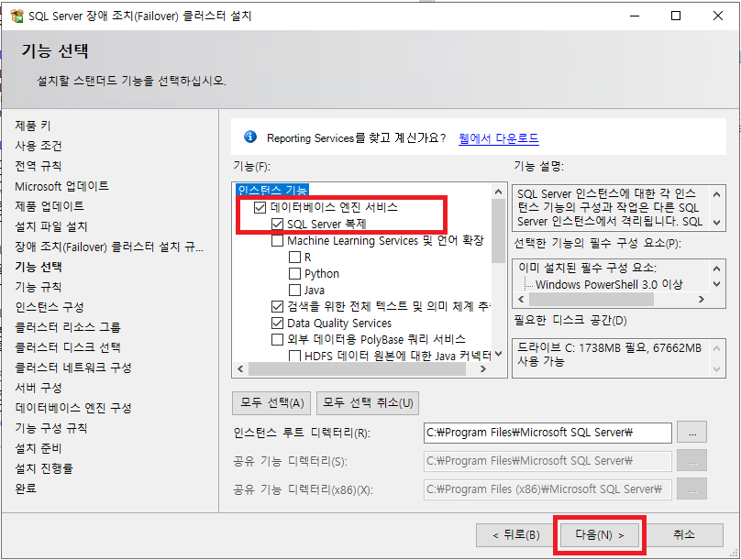The width and height of the screenshot is (741, 560).
Task: Click 기능 설명 box scroll down arrow
Action: click(x=716, y=222)
